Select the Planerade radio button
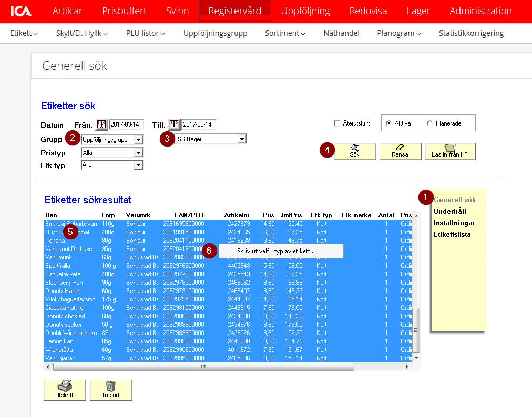532x417 pixels. click(x=429, y=123)
